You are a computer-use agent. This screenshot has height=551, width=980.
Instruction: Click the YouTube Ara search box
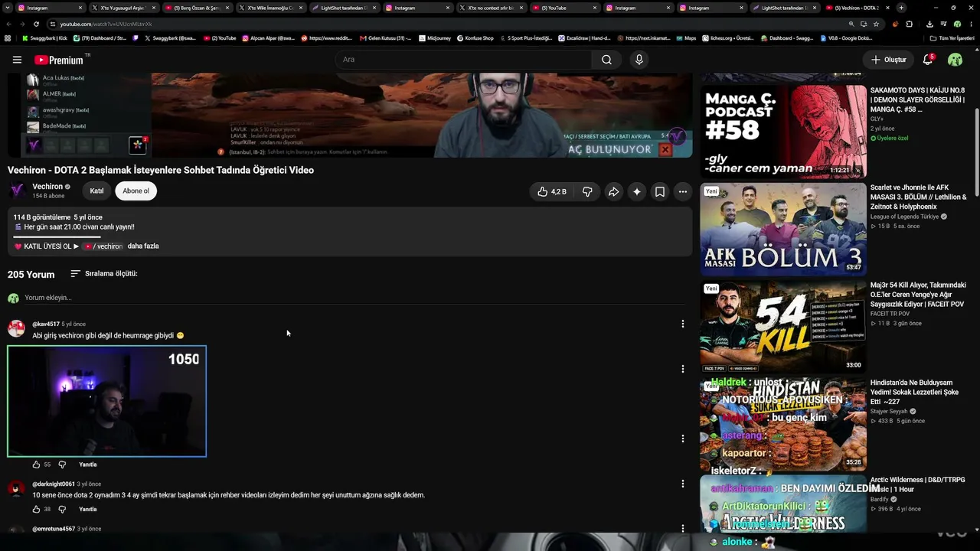coord(462,60)
